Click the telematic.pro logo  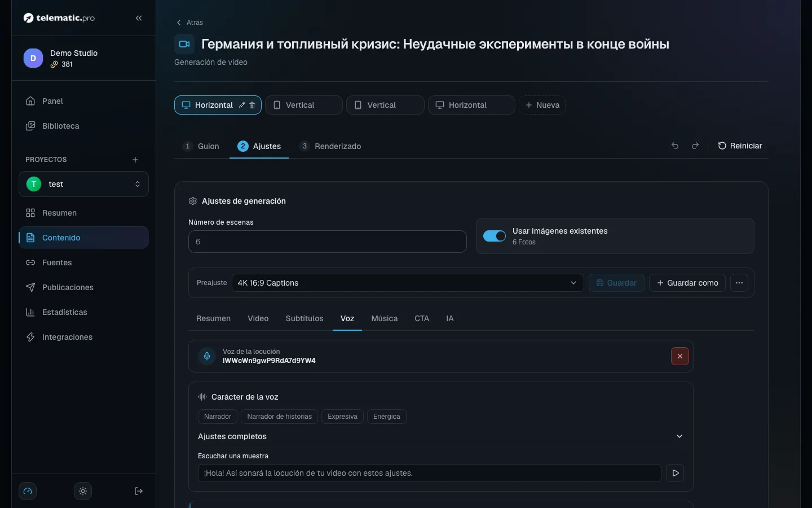pos(59,18)
